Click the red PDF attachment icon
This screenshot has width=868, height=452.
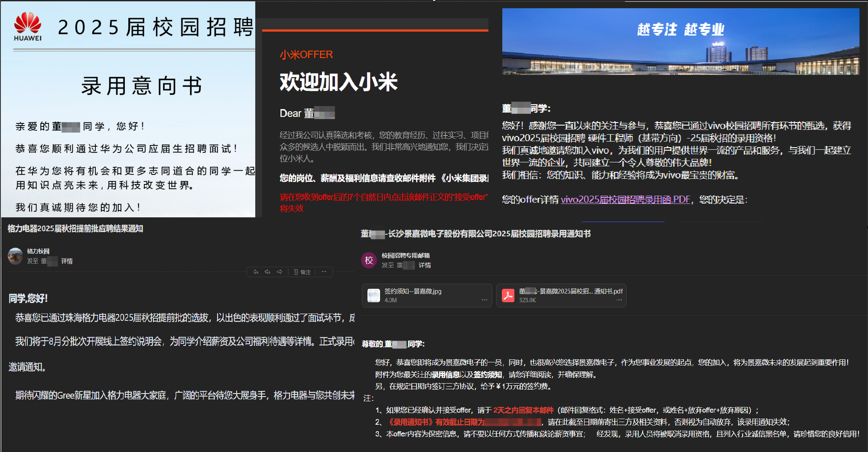coord(508,295)
